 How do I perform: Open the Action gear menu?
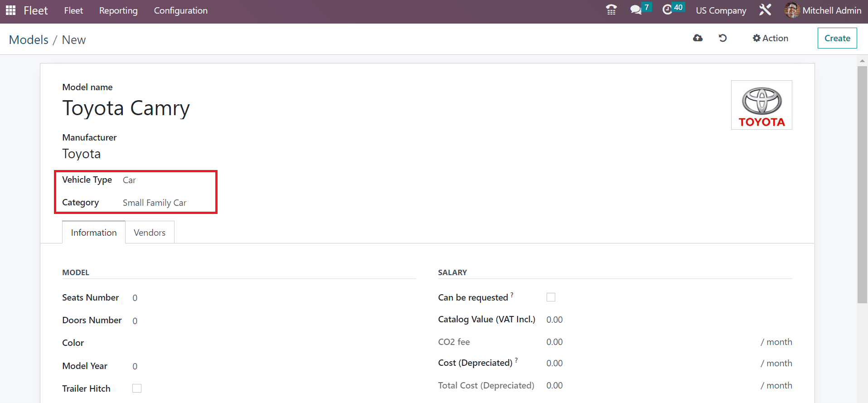tap(770, 38)
